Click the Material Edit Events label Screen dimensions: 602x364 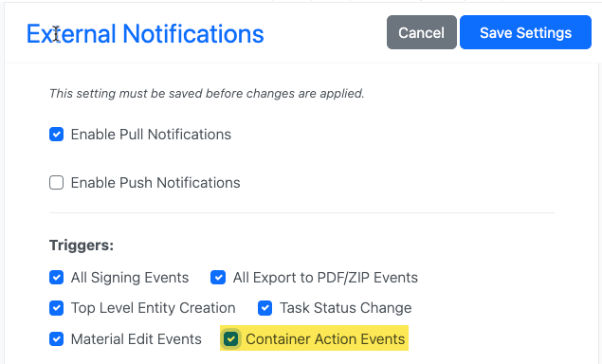(137, 339)
